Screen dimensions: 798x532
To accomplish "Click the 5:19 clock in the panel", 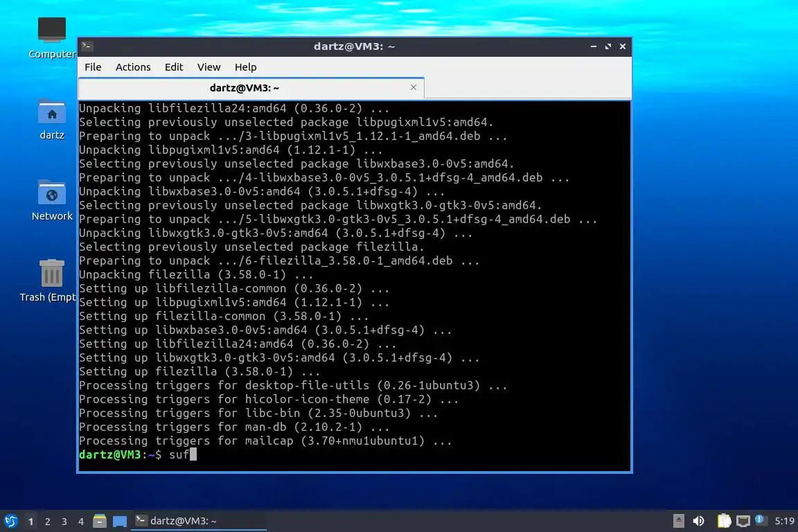I will [x=784, y=521].
